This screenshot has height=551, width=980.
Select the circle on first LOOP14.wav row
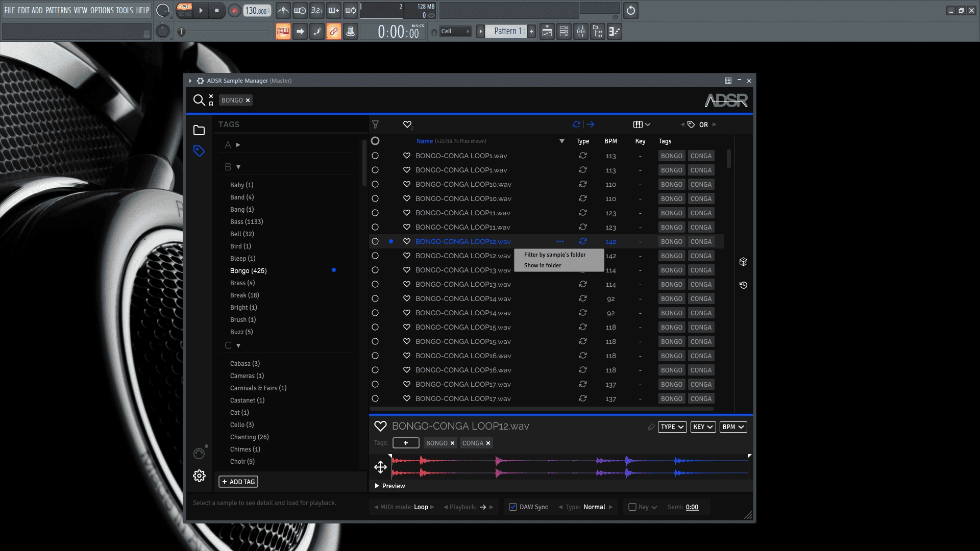click(x=375, y=298)
